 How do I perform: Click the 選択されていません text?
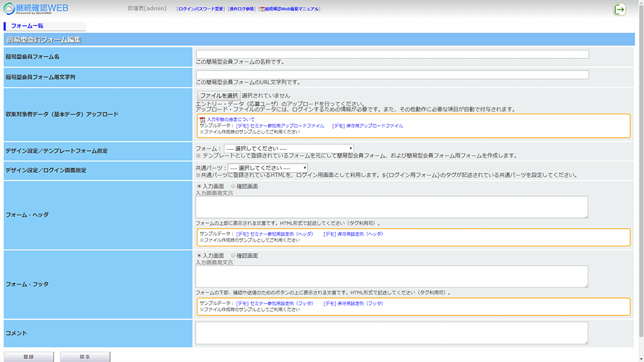(266, 96)
